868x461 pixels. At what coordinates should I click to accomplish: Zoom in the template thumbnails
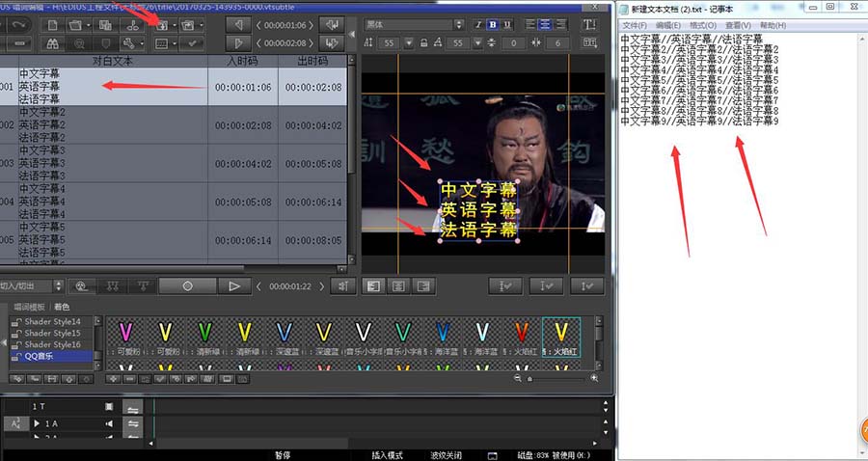[x=594, y=378]
